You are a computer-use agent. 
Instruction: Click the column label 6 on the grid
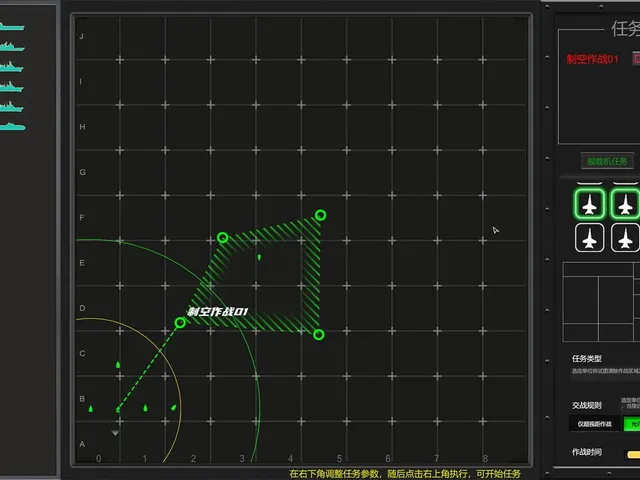point(388,458)
